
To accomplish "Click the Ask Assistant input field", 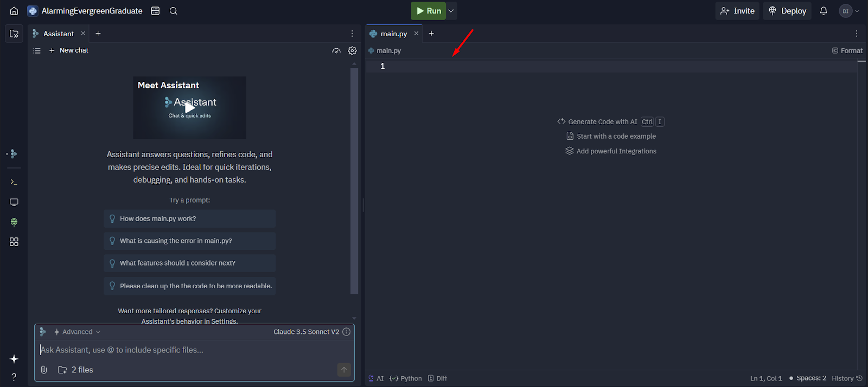I will tap(194, 350).
